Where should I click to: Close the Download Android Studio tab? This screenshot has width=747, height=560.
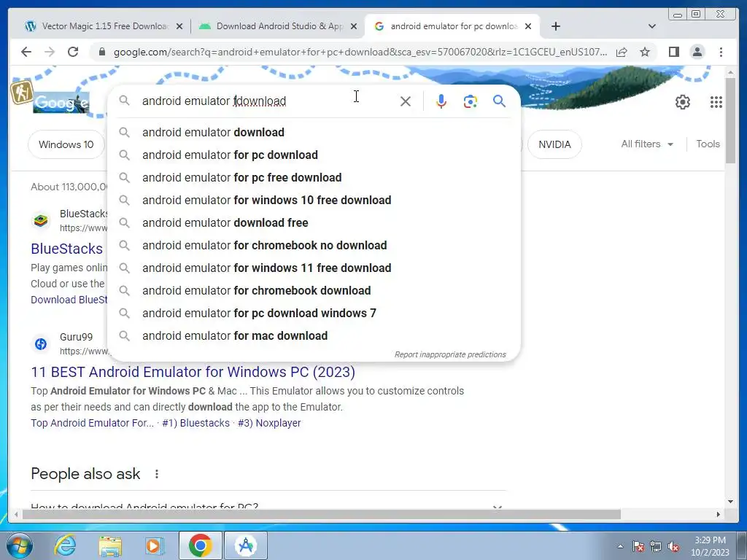coord(354,26)
